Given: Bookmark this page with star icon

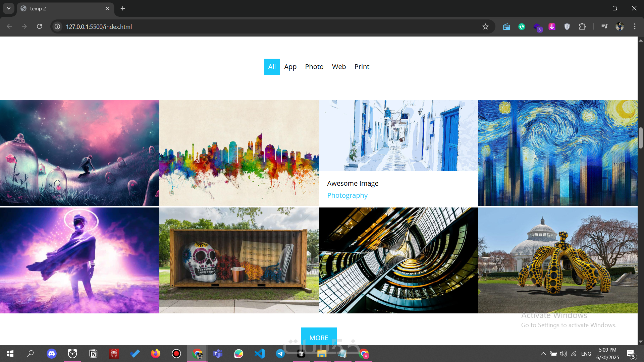Looking at the screenshot, I should click(485, 26).
